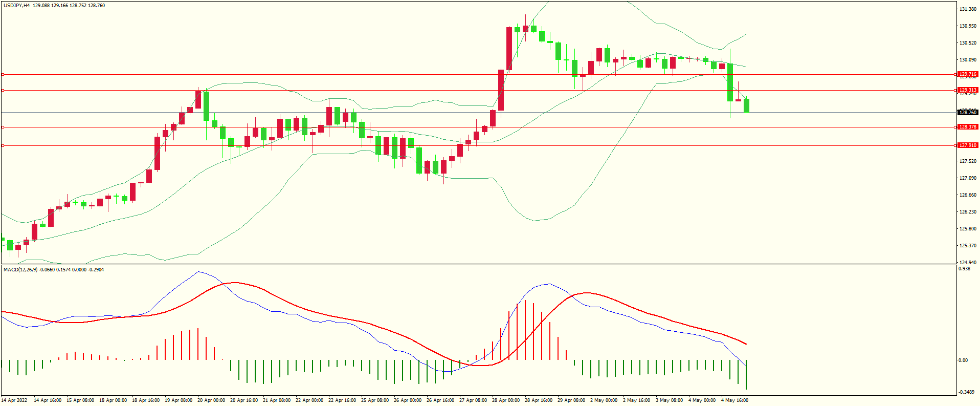Click the 2 May 00:00 time label
980x406 pixels.
[604, 400]
